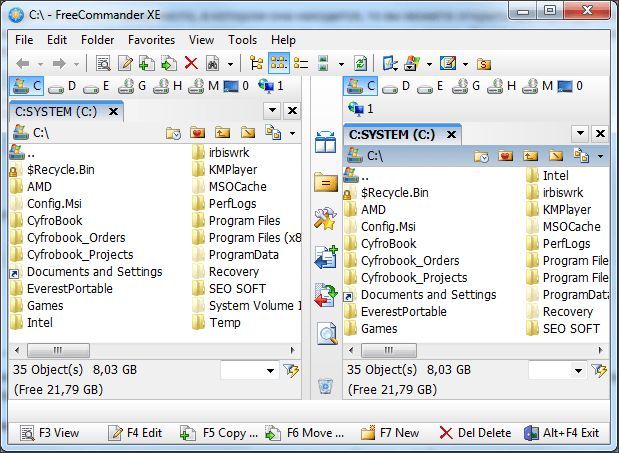Go to parent folder icon in left panel
This screenshot has width=619, height=453.
[223, 133]
